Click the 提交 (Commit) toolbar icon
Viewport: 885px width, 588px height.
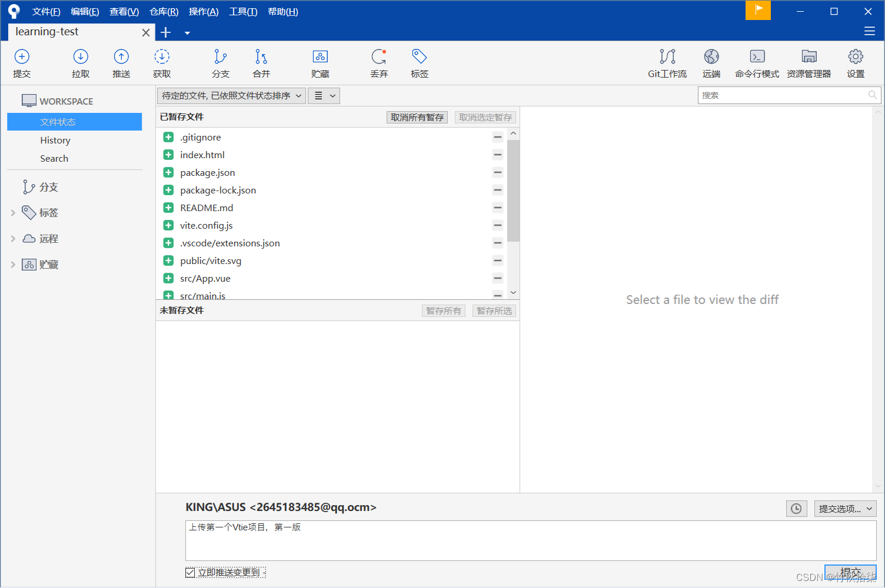tap(22, 63)
